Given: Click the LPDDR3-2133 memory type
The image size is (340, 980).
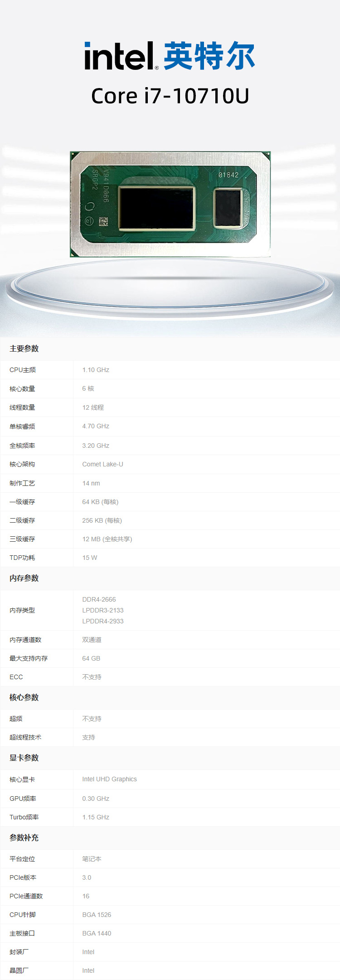Looking at the screenshot, I should 103,610.
